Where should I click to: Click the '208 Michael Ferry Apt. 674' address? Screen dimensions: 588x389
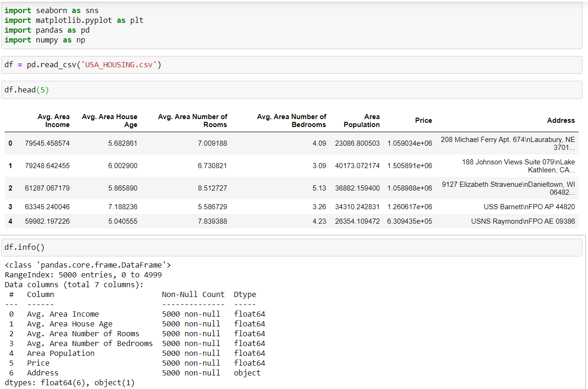tap(508, 143)
